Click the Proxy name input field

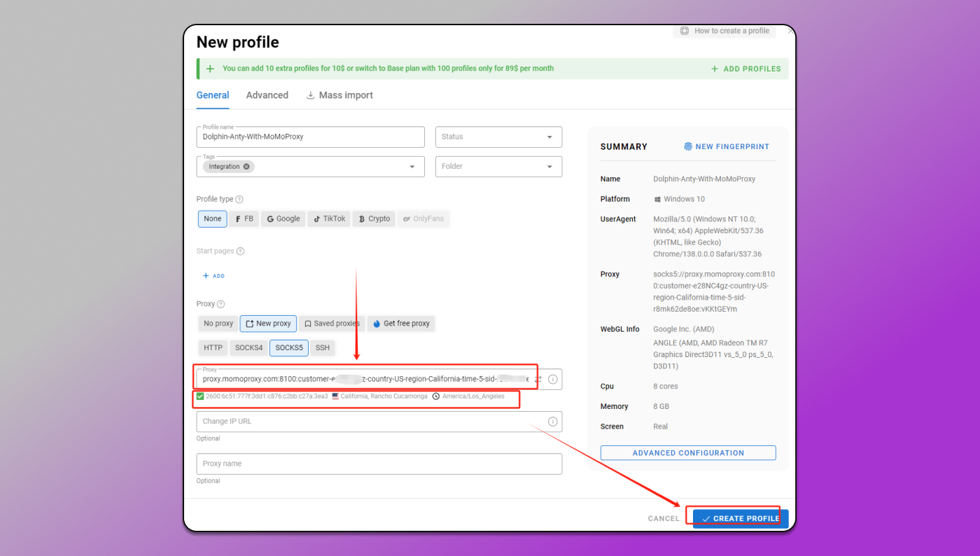pyautogui.click(x=379, y=464)
